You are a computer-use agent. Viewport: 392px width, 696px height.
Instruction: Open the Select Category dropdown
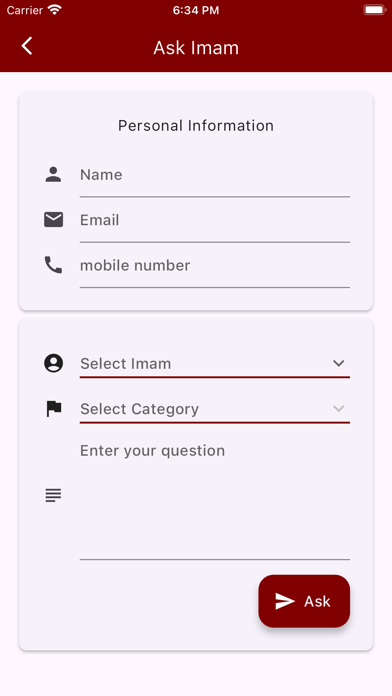click(215, 409)
